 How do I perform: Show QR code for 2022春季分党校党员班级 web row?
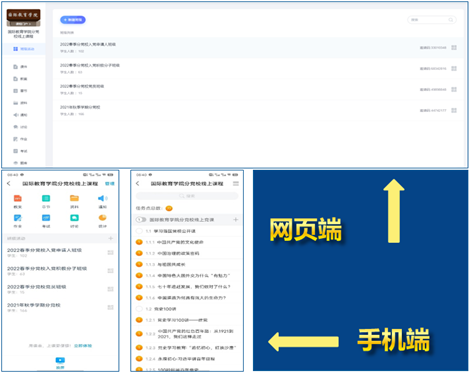[x=454, y=89]
